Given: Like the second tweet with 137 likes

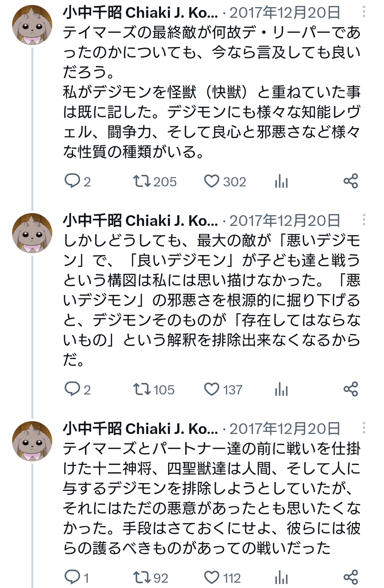Looking at the screenshot, I should [212, 389].
